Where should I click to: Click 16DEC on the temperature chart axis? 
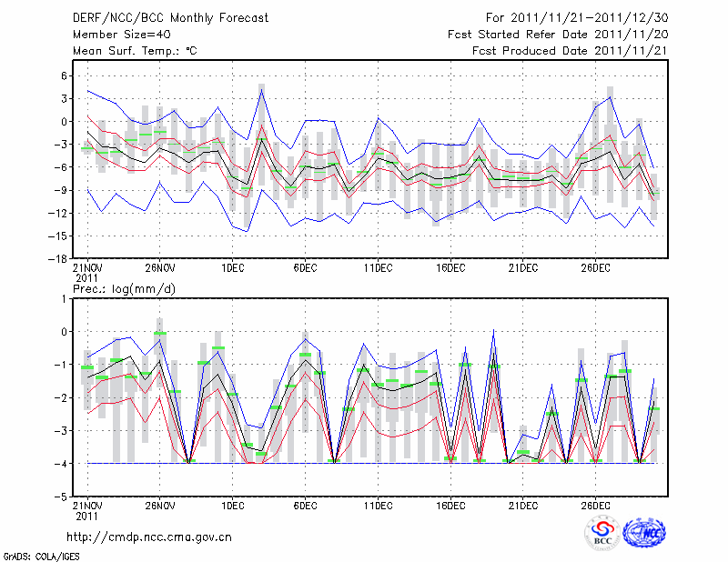(450, 268)
